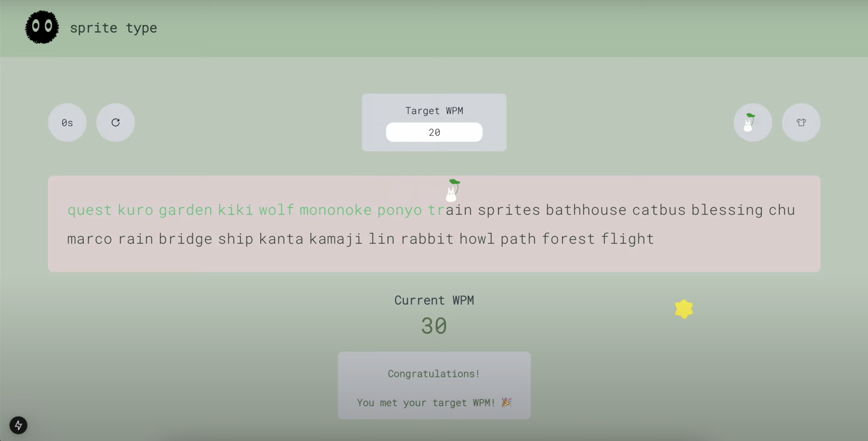Click the totoro cursor above the text
The width and height of the screenshot is (868, 441).
[x=453, y=190]
